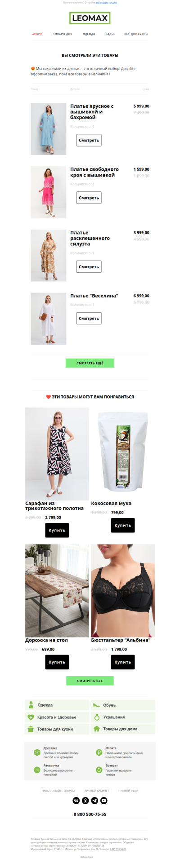Open the YouTube social icon
The height and width of the screenshot is (868, 180).
click(x=104, y=801)
